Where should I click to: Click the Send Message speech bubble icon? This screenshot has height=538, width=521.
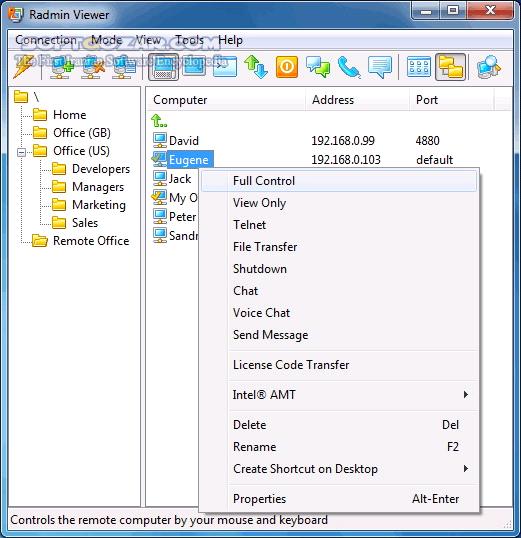[x=380, y=67]
